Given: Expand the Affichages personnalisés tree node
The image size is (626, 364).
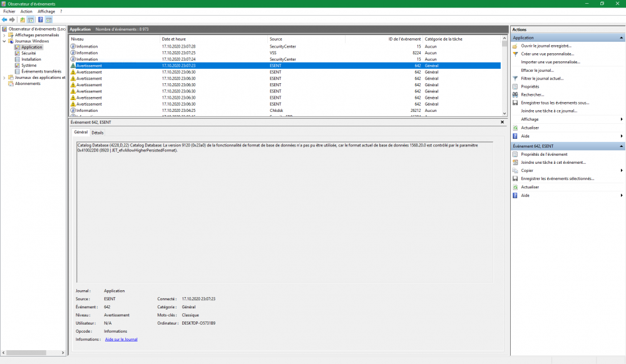Looking at the screenshot, I should (x=4, y=35).
